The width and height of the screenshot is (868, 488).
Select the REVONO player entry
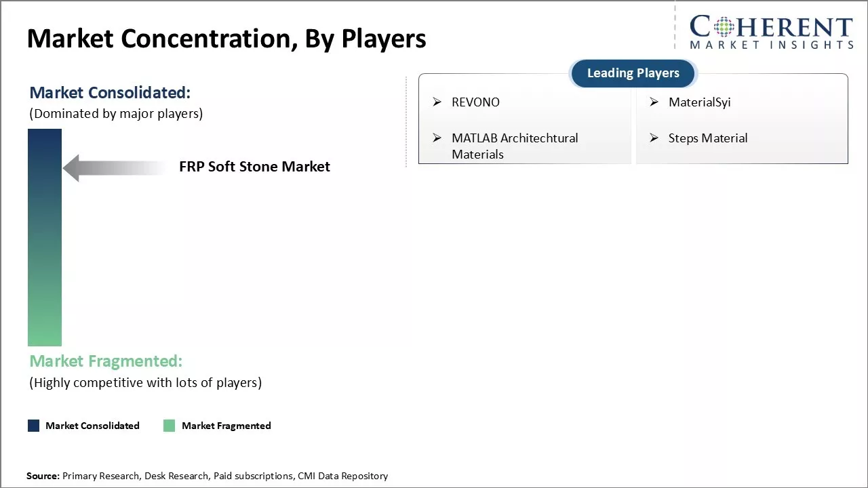(x=475, y=102)
